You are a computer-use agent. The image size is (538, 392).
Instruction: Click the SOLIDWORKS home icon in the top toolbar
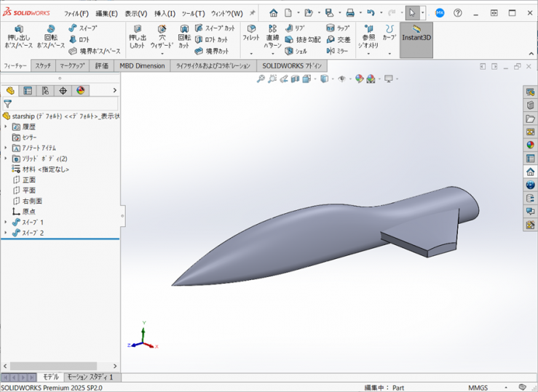tap(273, 13)
